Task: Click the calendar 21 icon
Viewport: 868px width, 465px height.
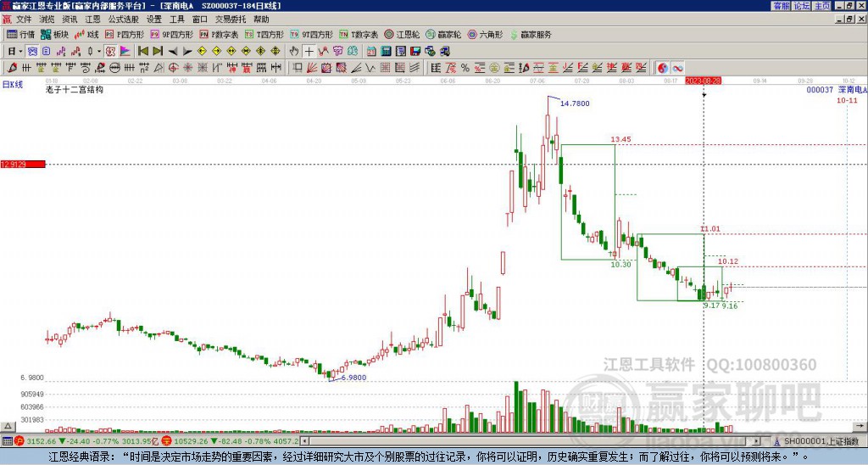Action: pos(371,51)
